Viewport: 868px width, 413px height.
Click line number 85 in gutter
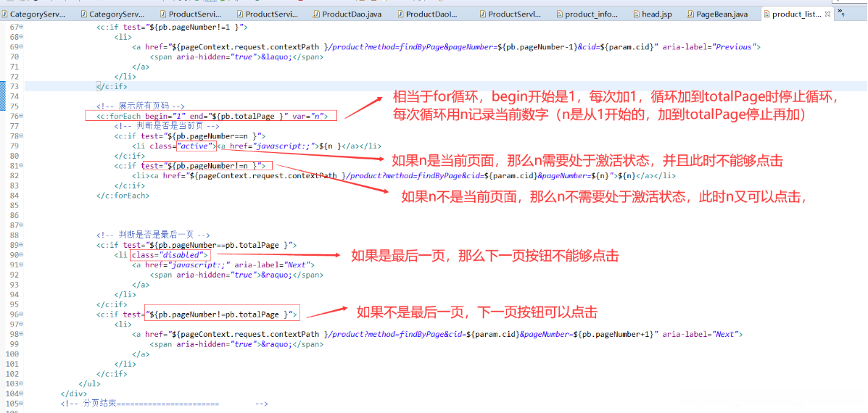[x=15, y=205]
